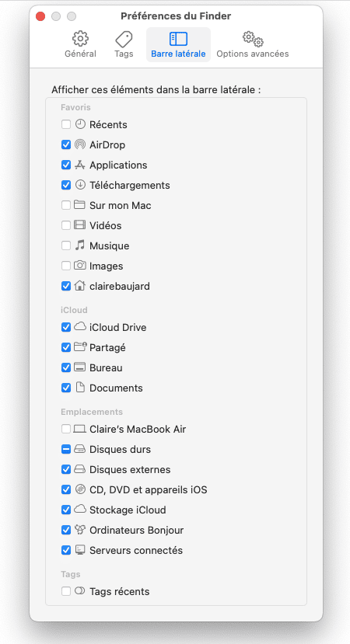
Task: Click the Téléchargements download arrow icon
Action: pyautogui.click(x=79, y=185)
